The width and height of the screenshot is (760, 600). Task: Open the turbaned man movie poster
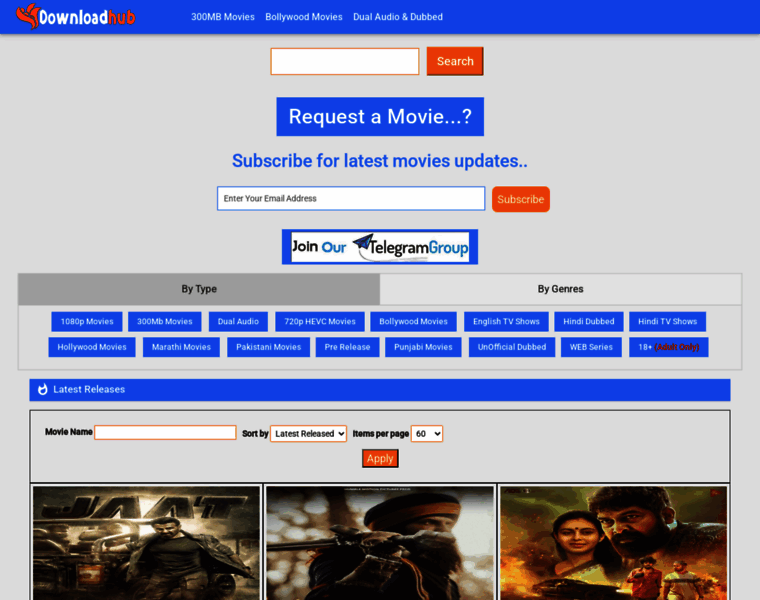380,543
